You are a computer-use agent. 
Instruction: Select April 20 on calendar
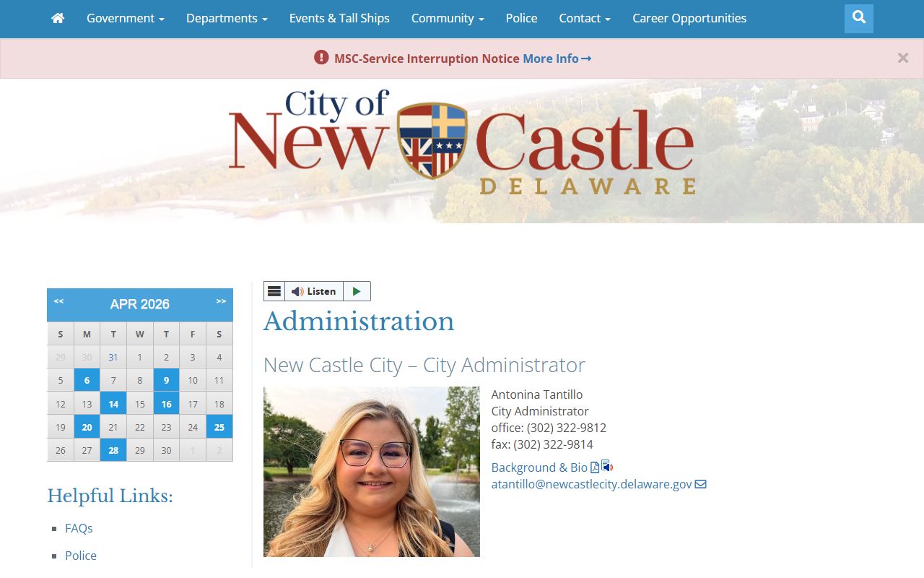pos(87,427)
